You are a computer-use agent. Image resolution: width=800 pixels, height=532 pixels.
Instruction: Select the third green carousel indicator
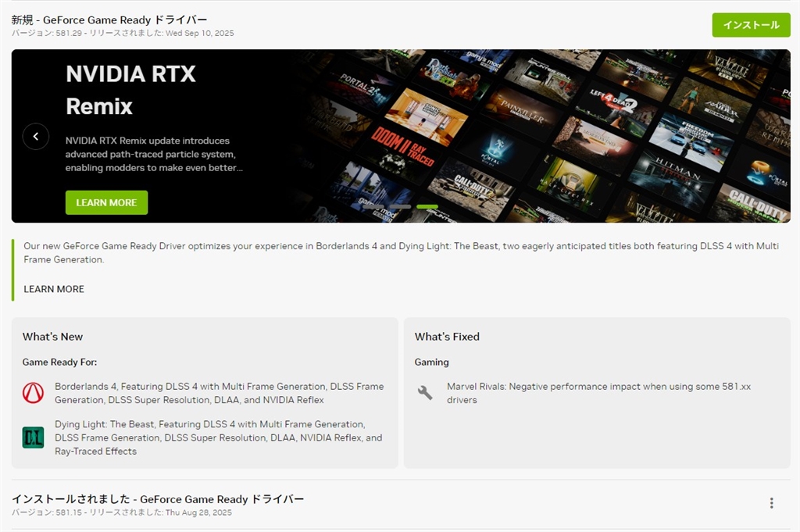427,206
